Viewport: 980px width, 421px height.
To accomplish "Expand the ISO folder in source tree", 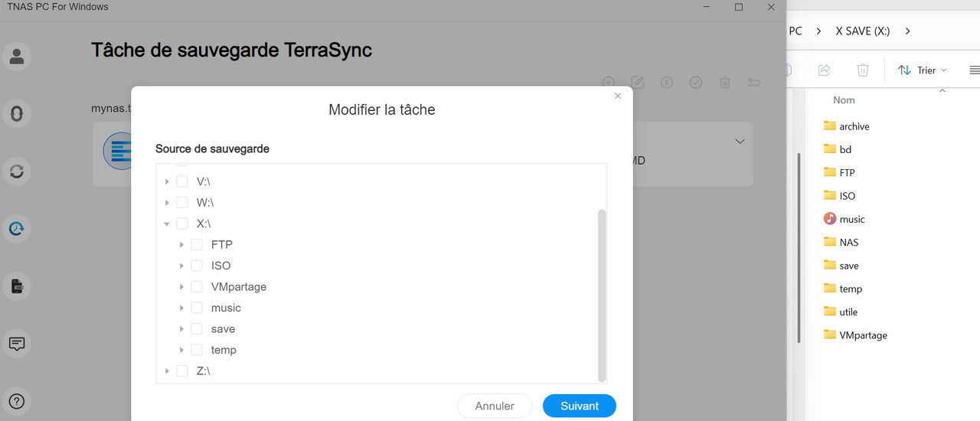I will point(181,266).
